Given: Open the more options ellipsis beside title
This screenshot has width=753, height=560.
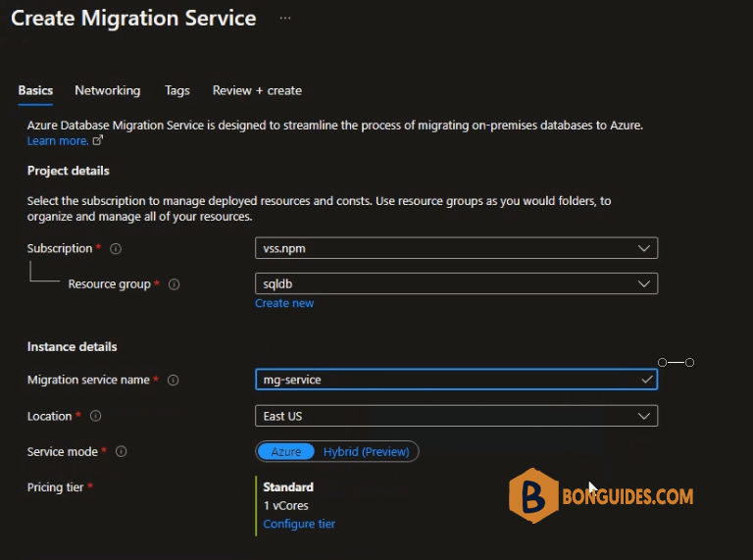Looking at the screenshot, I should tap(284, 19).
